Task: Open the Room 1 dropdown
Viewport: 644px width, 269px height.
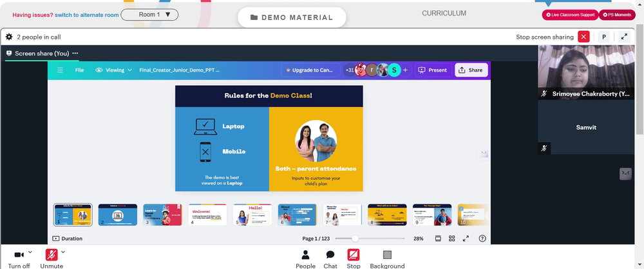Action: coord(149,14)
